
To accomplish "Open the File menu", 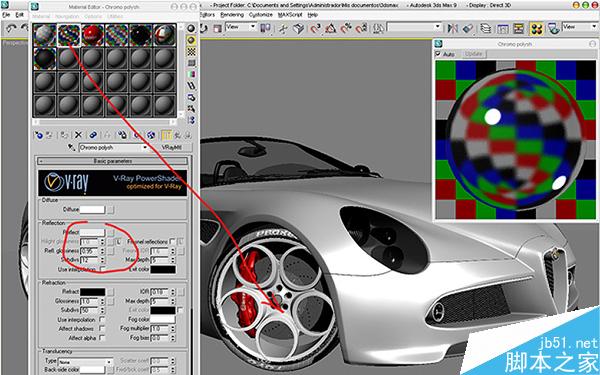I will 6,15.
